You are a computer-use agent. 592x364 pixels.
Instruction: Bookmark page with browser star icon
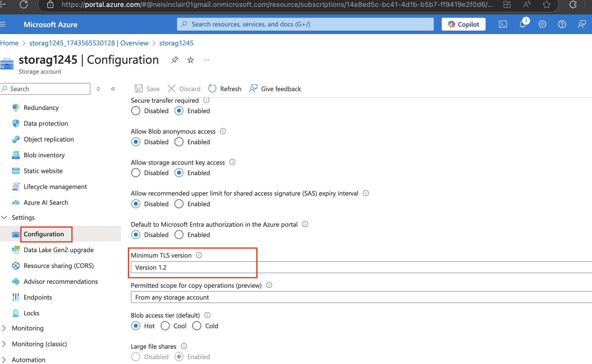pos(547,4)
